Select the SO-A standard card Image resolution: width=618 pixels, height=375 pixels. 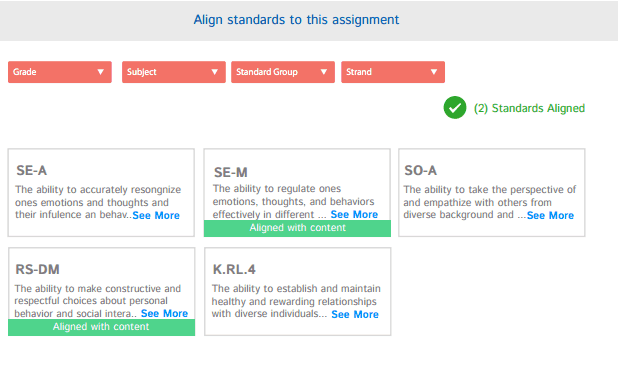(492, 192)
